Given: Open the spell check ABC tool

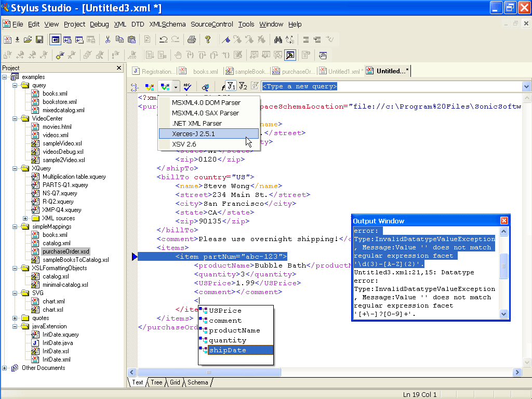Looking at the screenshot, I should coord(187,87).
